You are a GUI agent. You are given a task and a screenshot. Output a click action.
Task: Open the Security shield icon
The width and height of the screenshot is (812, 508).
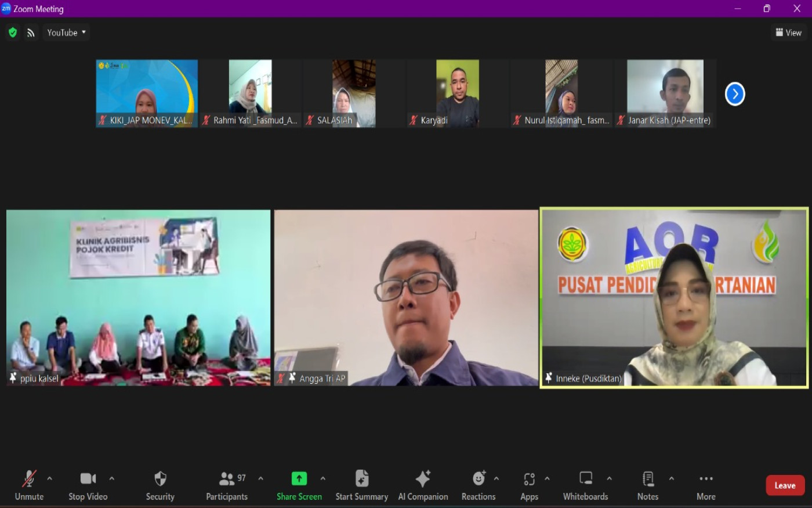click(x=160, y=479)
